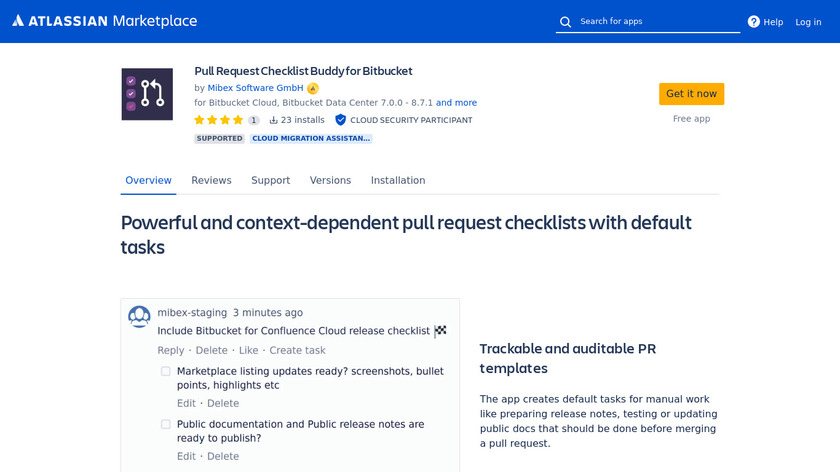The width and height of the screenshot is (840, 472).
Task: Click the Help question mark icon
Action: pos(754,22)
